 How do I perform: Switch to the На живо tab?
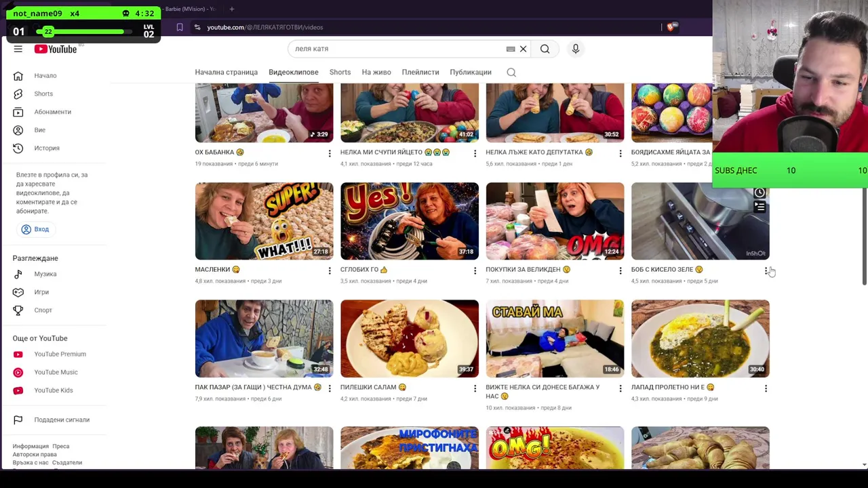[x=376, y=72]
